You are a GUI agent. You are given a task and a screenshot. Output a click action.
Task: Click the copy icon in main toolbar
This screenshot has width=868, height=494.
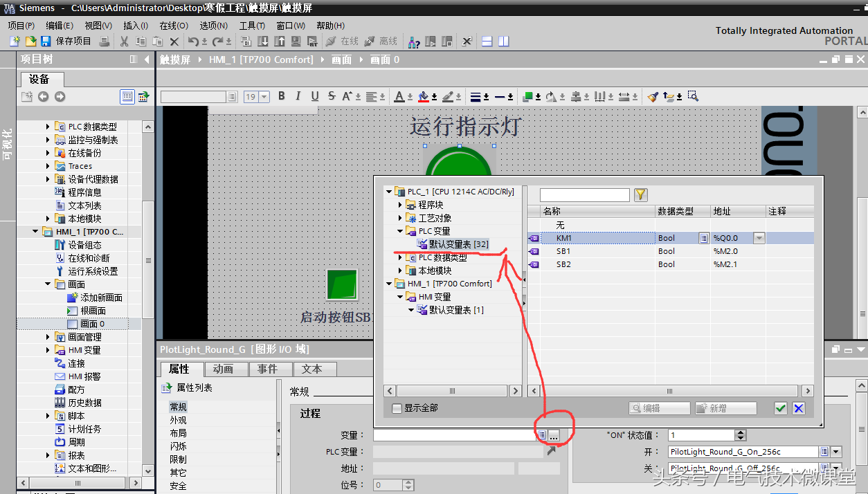click(141, 42)
